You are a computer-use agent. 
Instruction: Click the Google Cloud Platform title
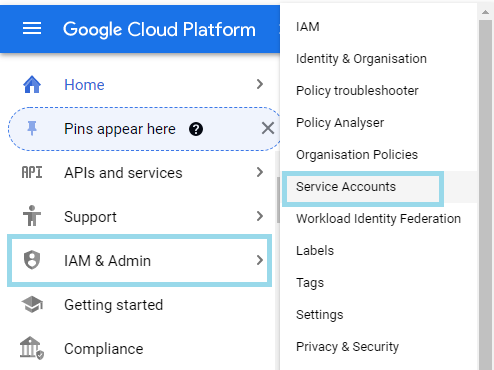(x=159, y=29)
